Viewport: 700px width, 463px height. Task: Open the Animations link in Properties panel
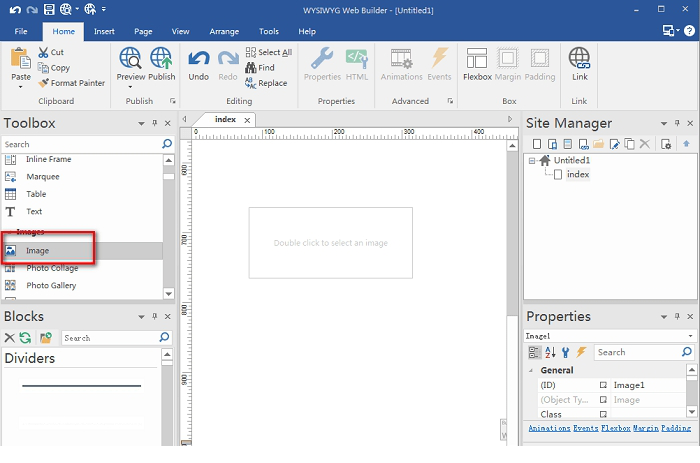coord(549,428)
